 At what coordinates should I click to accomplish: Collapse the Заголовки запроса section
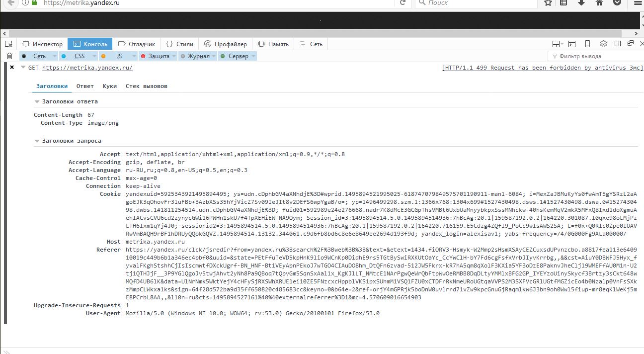point(37,141)
